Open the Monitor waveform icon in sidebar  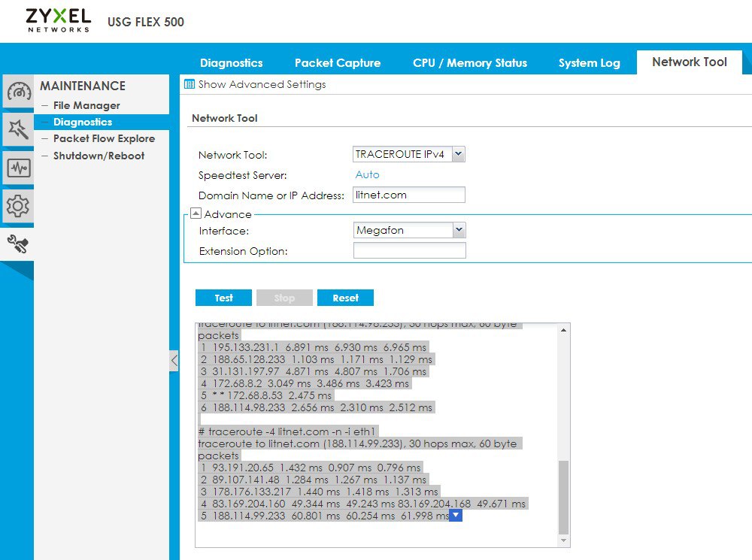coord(18,168)
